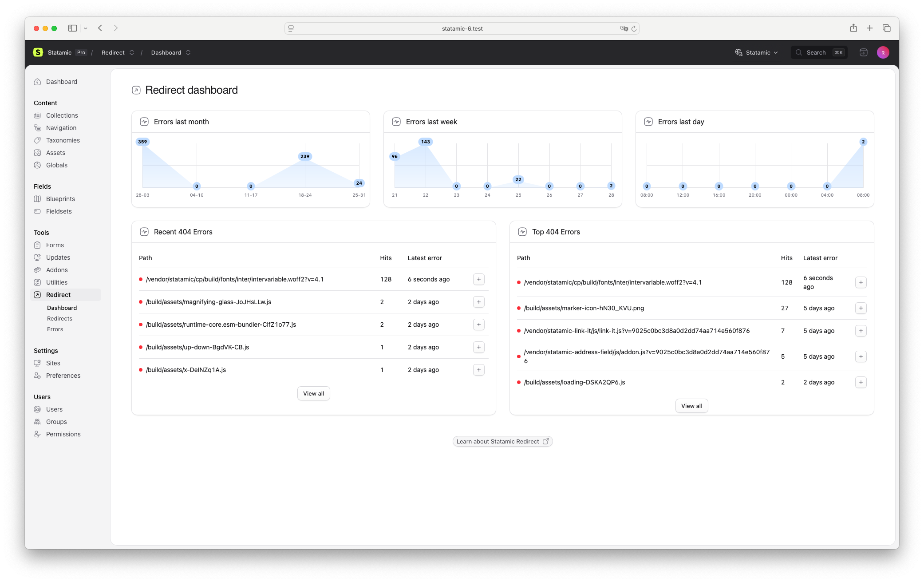Toggle the Safari sidebar button

(72, 28)
